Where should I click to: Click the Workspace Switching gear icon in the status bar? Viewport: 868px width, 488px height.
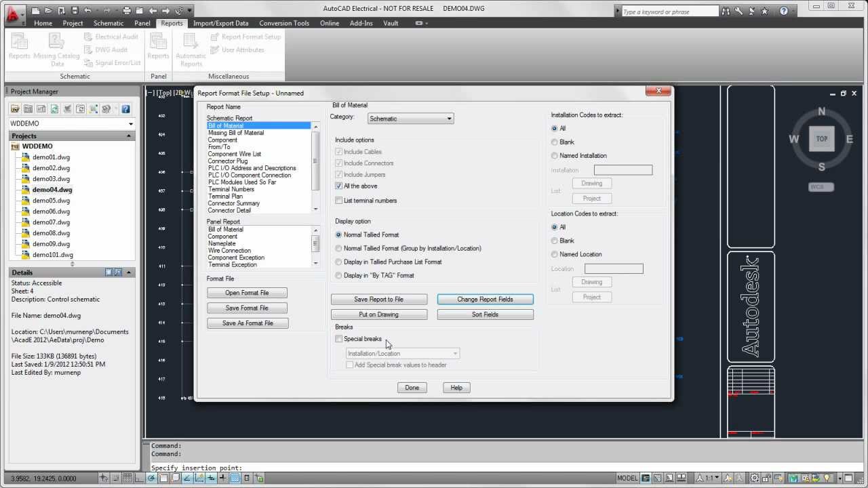754,479
